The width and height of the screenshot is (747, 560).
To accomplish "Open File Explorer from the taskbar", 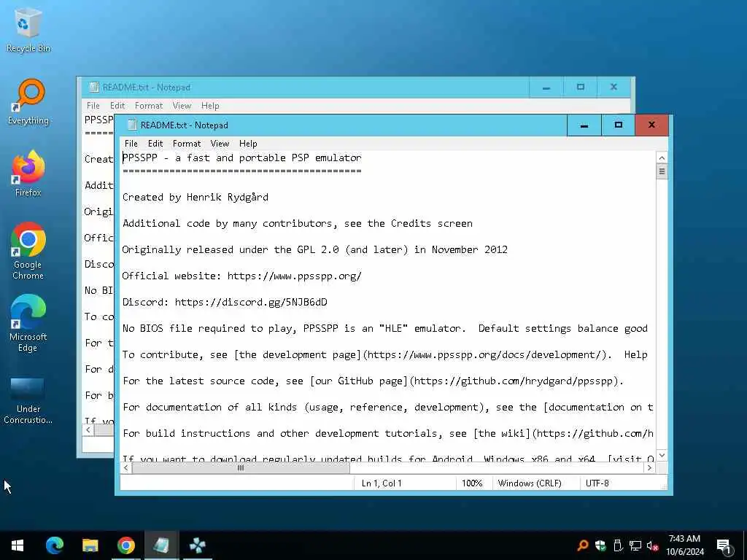I will [90, 545].
